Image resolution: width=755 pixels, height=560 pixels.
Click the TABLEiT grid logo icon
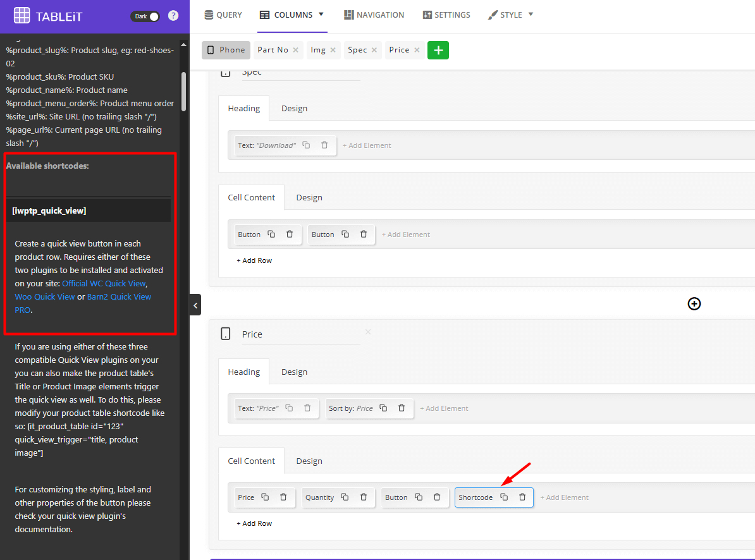[x=22, y=15]
